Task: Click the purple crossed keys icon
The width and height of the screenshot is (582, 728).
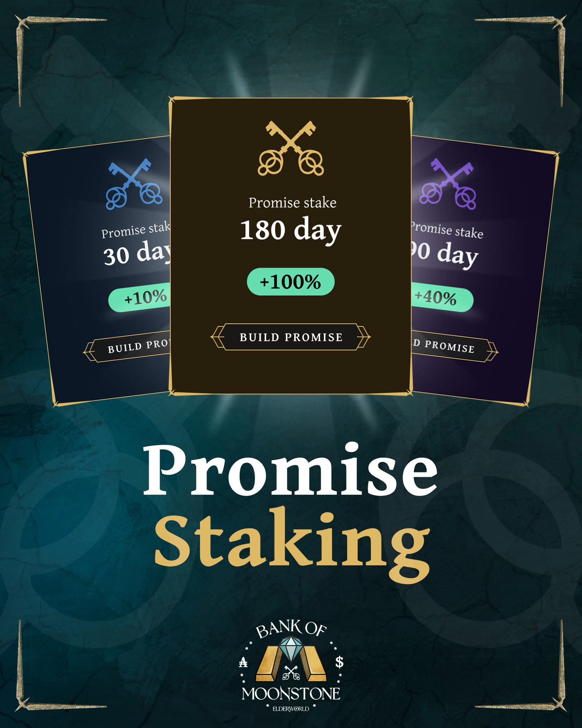Action: 448,184
